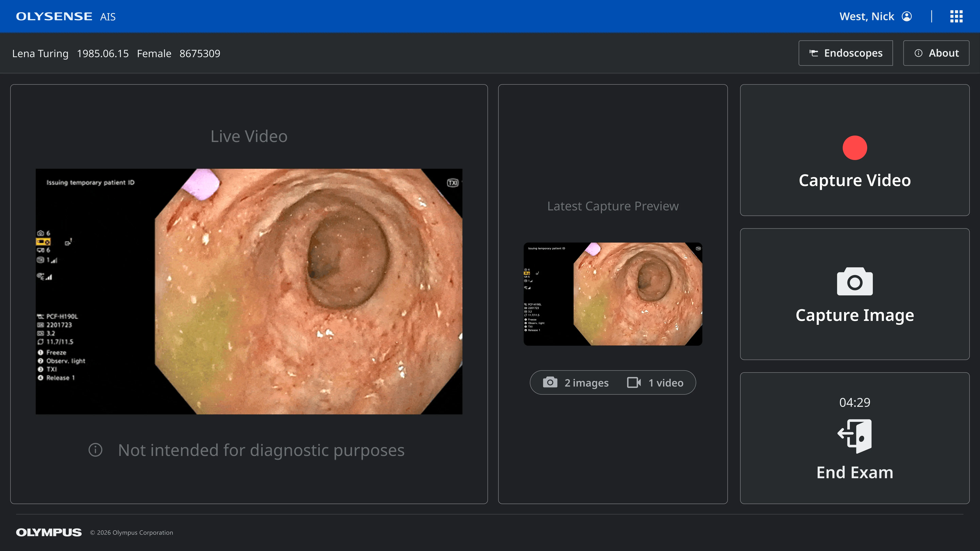The width and height of the screenshot is (980, 551).
Task: Click the OLYSENSE logo
Action: pyautogui.click(x=54, y=16)
